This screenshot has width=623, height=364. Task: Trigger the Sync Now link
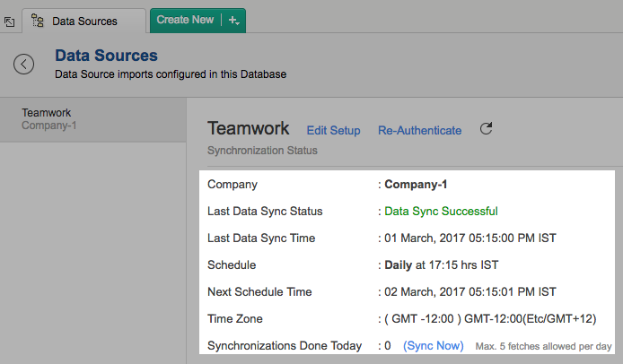pos(434,345)
